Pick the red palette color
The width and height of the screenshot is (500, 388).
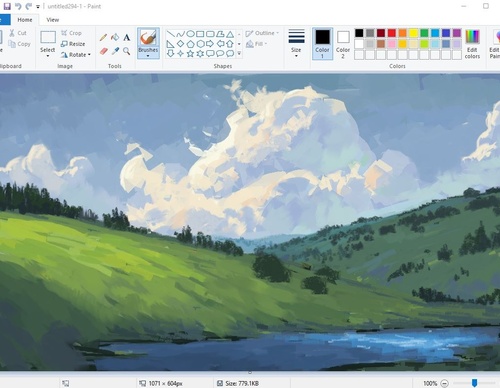392,33
